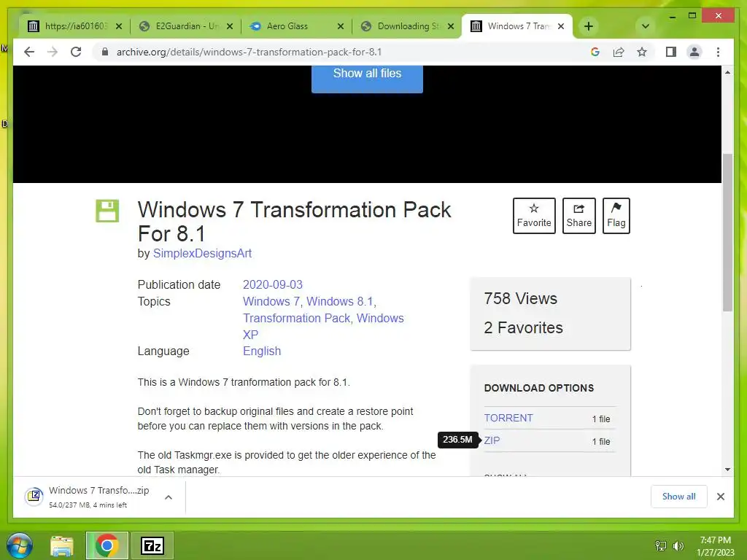Click Show all downloads
This screenshot has height=560, width=747.
678,497
